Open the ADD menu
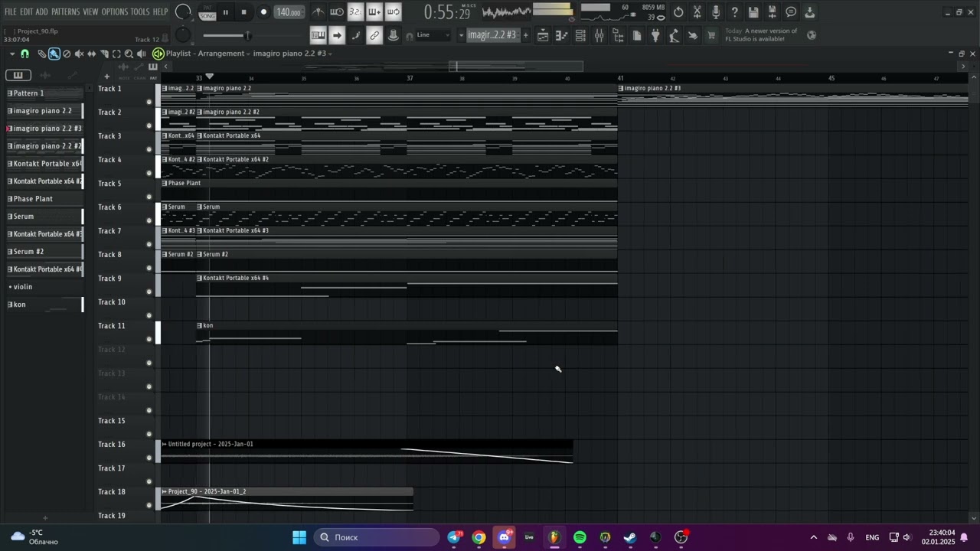The height and width of the screenshot is (551, 980). point(41,11)
